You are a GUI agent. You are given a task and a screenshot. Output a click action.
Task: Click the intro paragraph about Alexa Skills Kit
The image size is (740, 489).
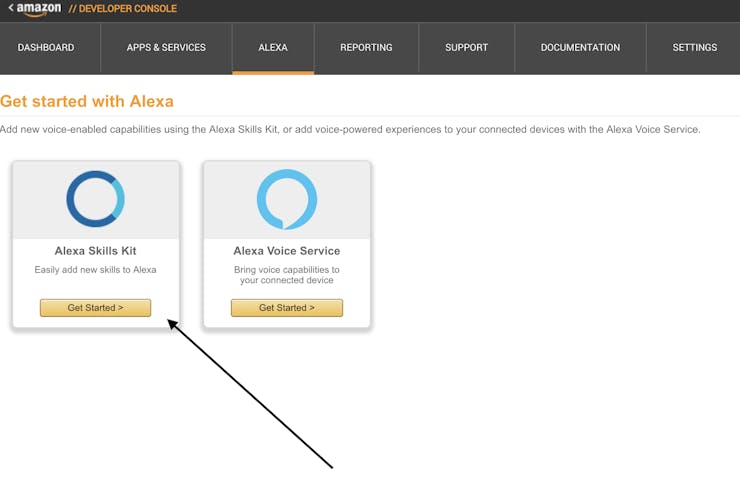click(x=350, y=130)
